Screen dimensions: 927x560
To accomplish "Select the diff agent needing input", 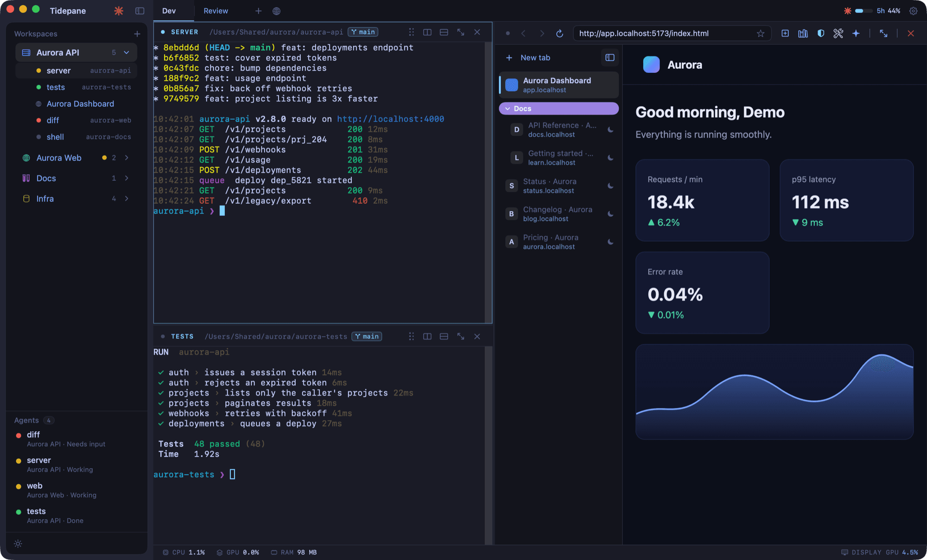I will pos(76,439).
